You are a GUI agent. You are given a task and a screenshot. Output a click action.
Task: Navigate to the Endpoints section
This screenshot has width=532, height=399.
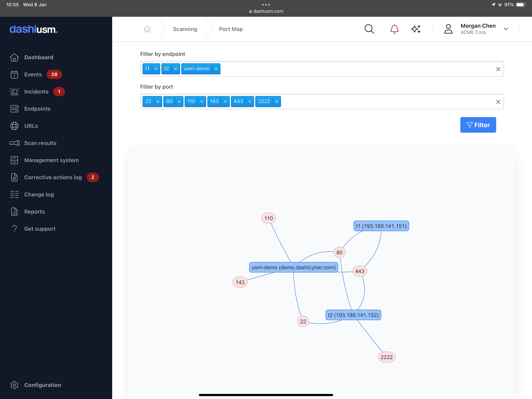(37, 109)
